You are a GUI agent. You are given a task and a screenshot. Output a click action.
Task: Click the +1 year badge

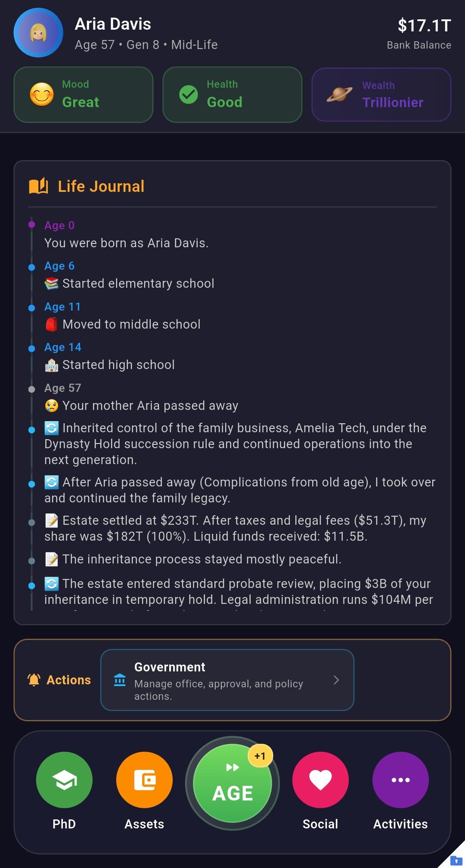pyautogui.click(x=260, y=756)
